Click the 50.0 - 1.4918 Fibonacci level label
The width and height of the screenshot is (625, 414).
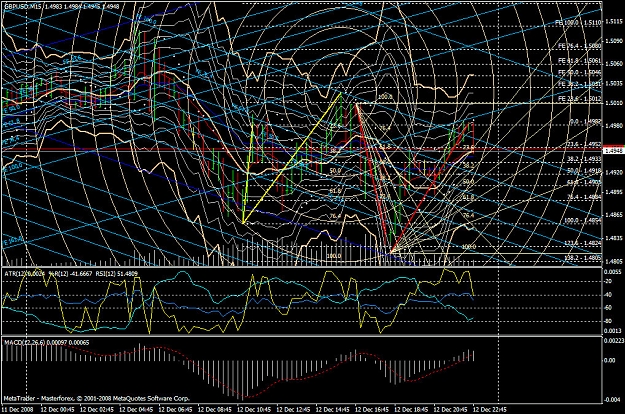(x=584, y=170)
